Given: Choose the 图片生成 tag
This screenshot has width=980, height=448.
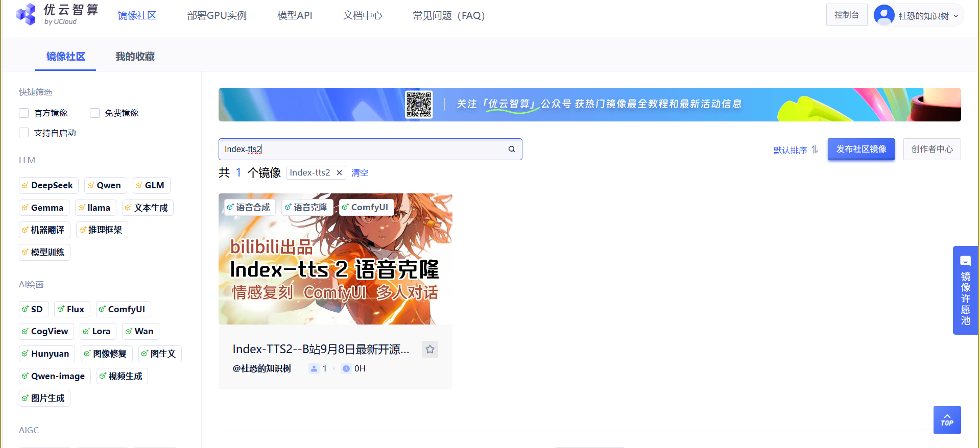Looking at the screenshot, I should pyautogui.click(x=44, y=398).
